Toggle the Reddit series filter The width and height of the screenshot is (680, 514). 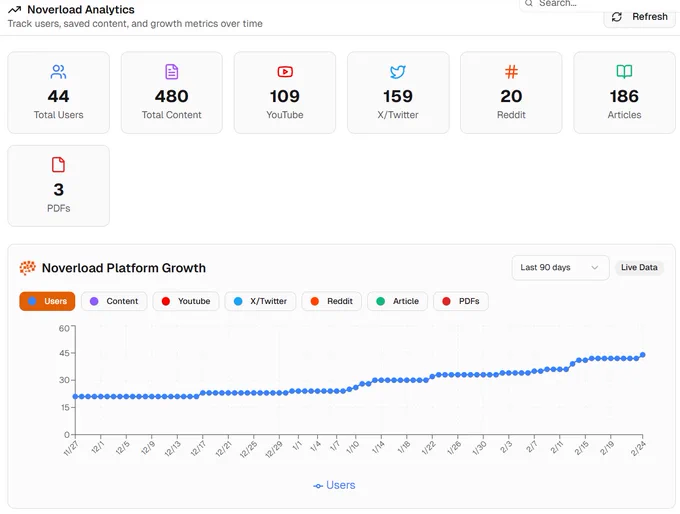coord(332,301)
